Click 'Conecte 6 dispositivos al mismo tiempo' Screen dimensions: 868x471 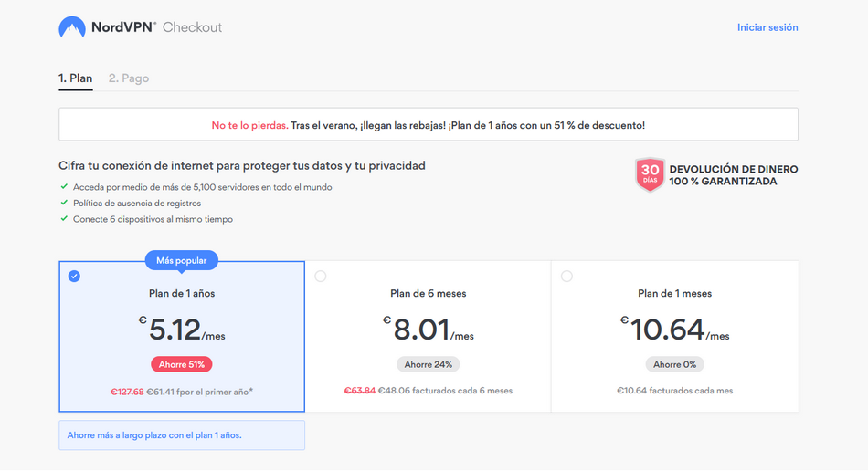coord(153,219)
